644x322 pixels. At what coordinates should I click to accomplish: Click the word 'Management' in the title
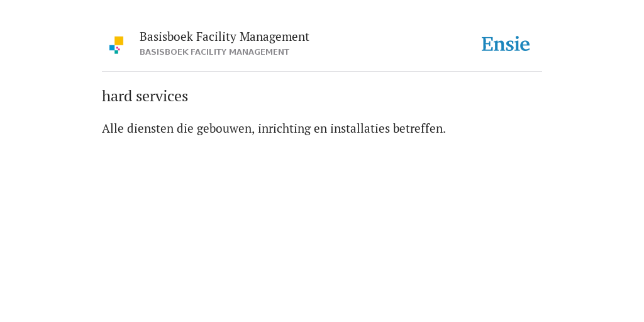click(x=274, y=36)
